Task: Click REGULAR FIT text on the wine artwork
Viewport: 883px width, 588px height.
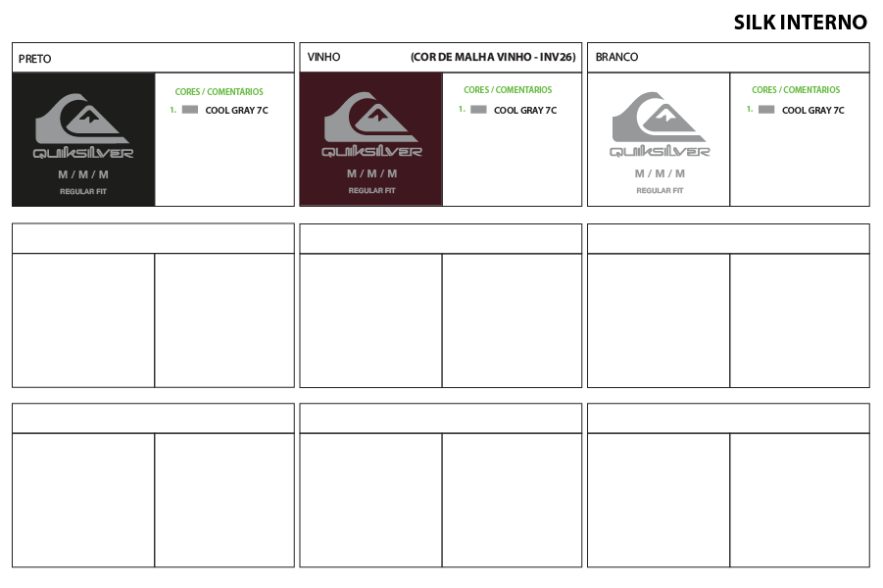Action: click(x=371, y=191)
